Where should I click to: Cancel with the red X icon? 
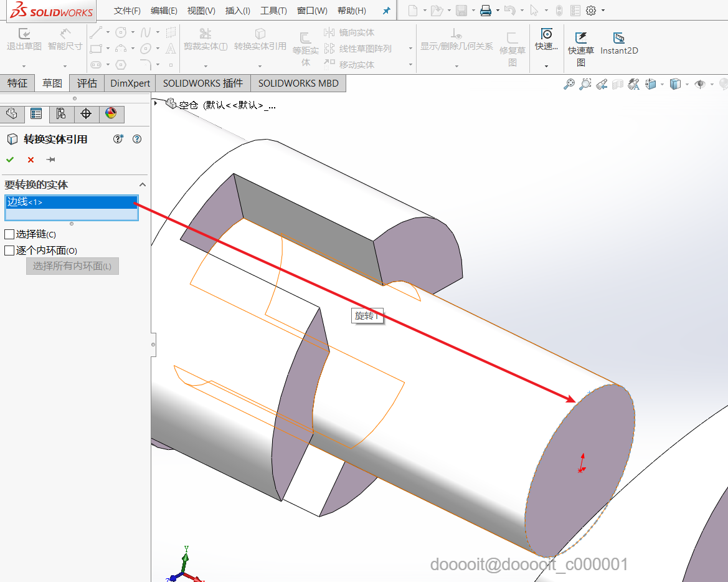click(x=31, y=160)
